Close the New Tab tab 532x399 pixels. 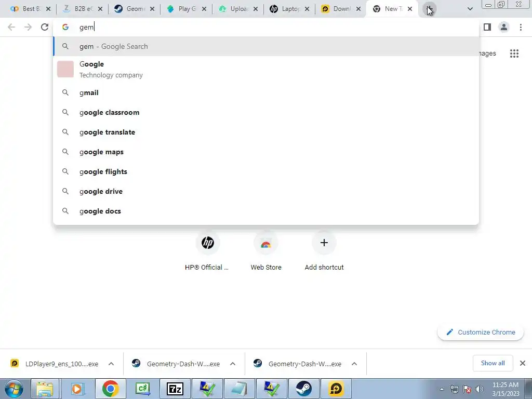pyautogui.click(x=410, y=9)
